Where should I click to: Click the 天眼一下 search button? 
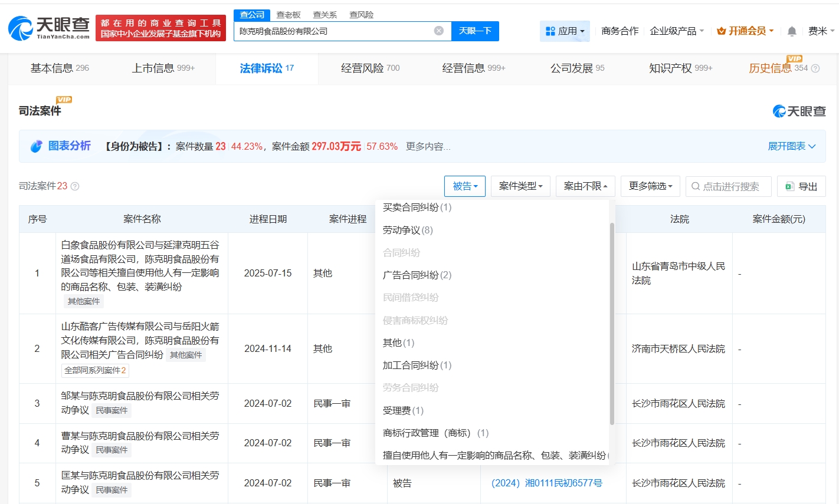[475, 31]
